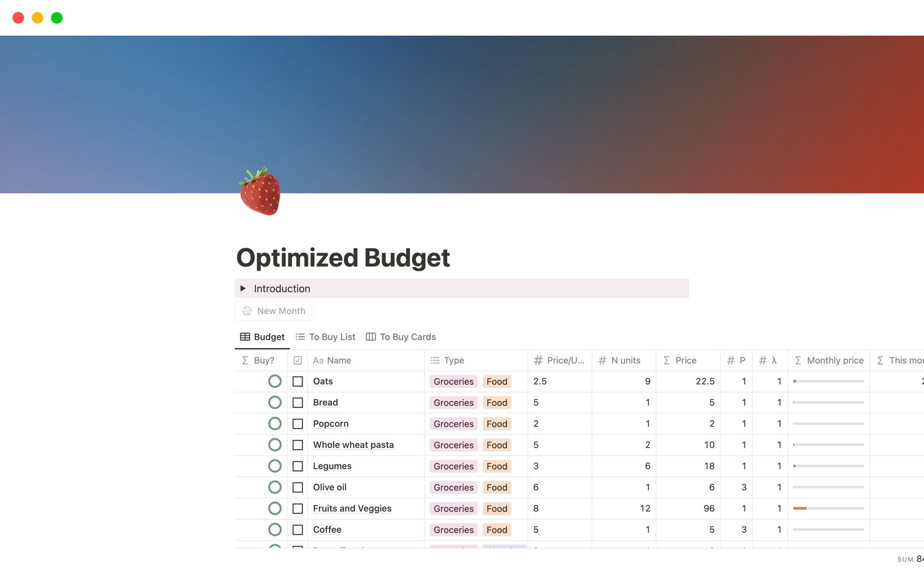Click the New Month button
Image resolution: width=924 pixels, height=578 pixels.
(x=274, y=311)
